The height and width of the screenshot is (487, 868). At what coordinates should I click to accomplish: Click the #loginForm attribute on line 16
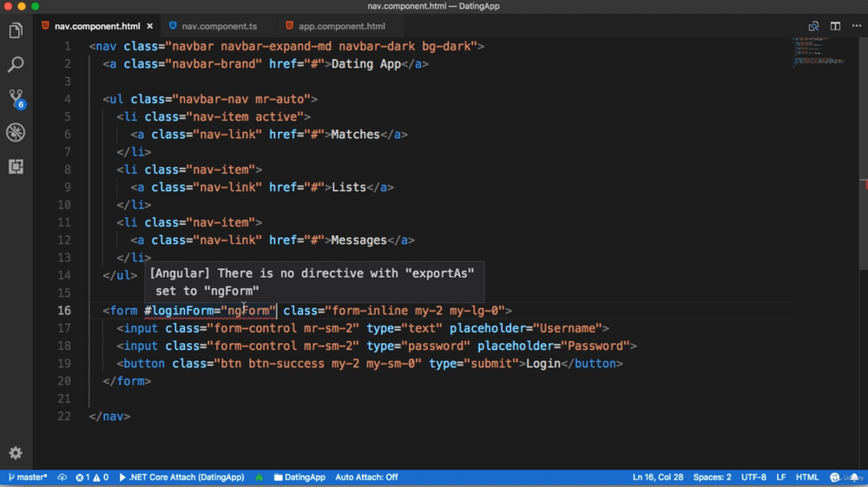tap(179, 311)
